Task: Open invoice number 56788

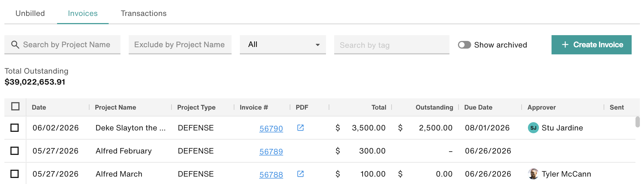Action: [x=271, y=174]
